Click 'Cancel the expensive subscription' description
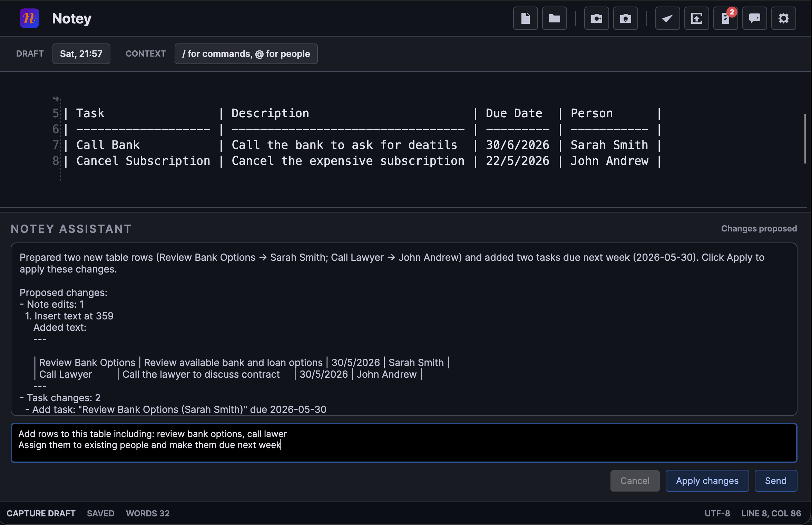 click(348, 161)
